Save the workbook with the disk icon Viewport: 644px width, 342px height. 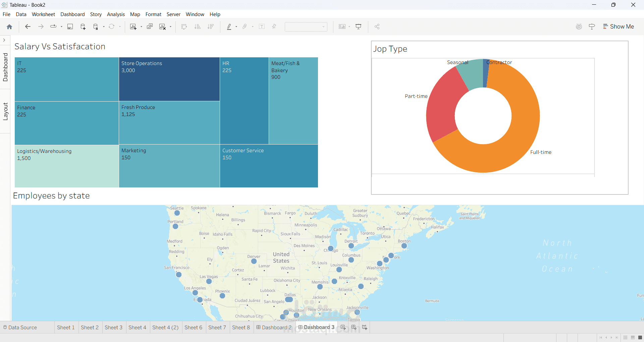tap(70, 27)
